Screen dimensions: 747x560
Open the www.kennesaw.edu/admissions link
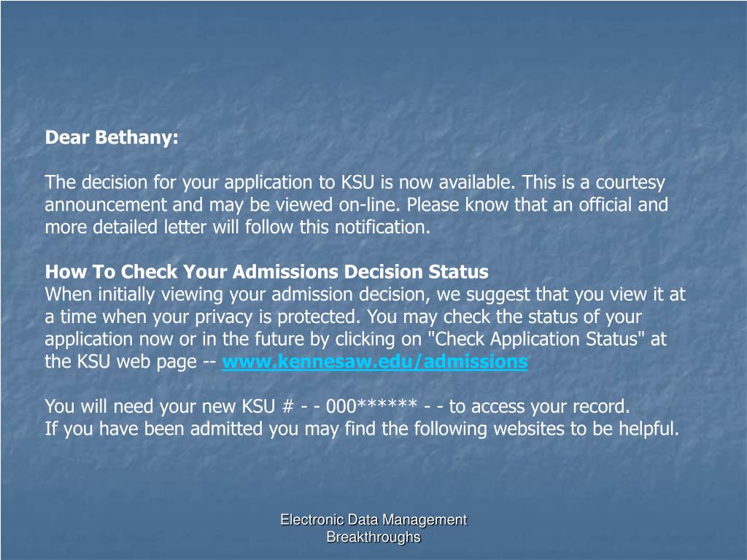pos(375,362)
